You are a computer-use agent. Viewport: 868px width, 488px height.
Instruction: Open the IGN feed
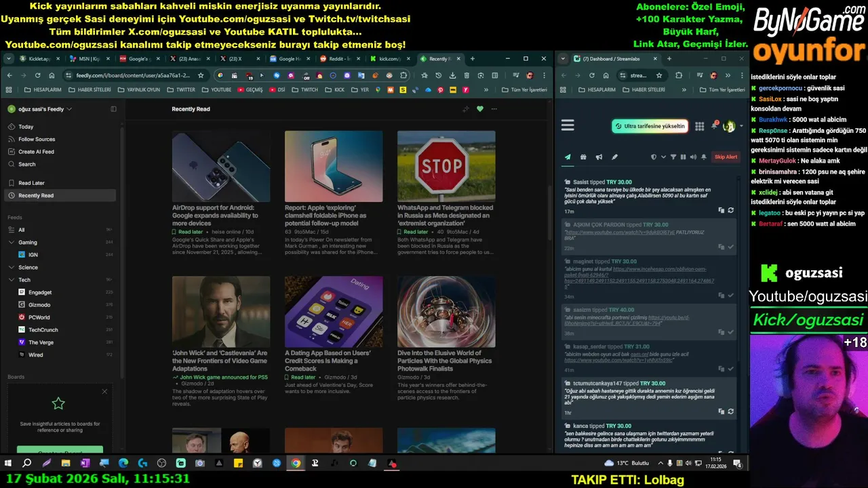click(33, 255)
